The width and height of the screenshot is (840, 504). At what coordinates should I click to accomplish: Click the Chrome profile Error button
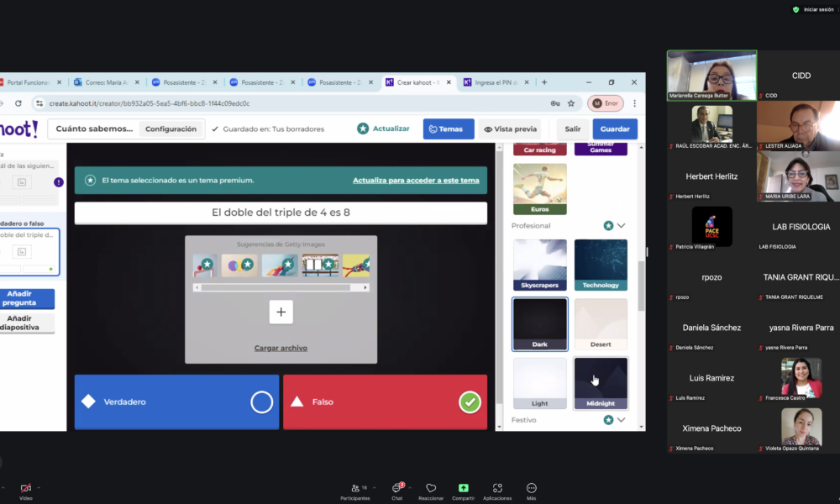(x=606, y=103)
